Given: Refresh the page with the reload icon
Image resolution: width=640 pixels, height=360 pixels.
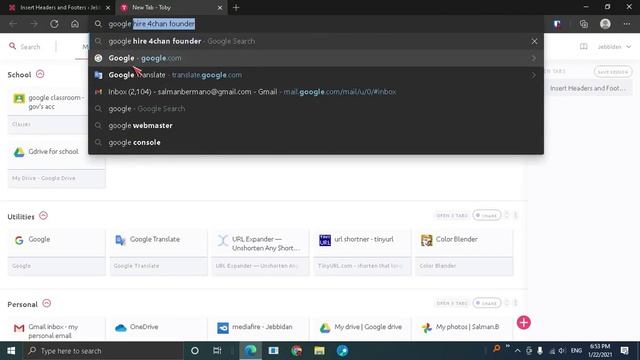Looking at the screenshot, I should tap(54, 24).
